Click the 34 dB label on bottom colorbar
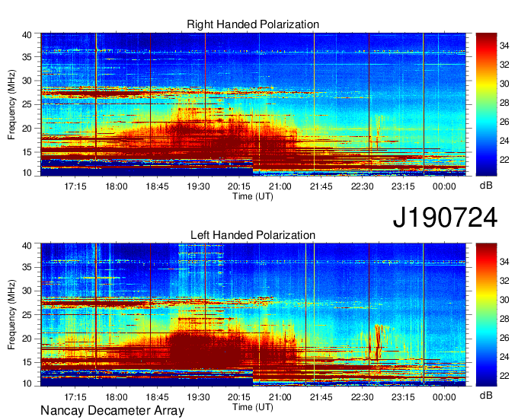 504,262
